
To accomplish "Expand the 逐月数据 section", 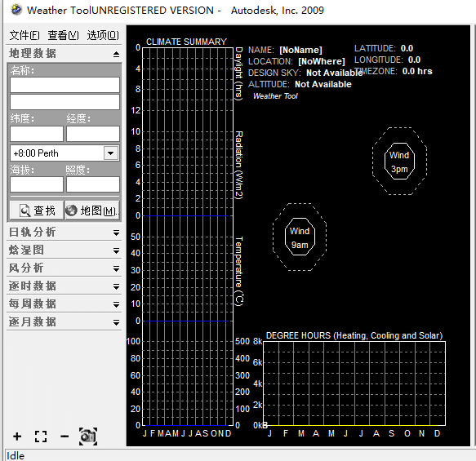I will click(116, 322).
